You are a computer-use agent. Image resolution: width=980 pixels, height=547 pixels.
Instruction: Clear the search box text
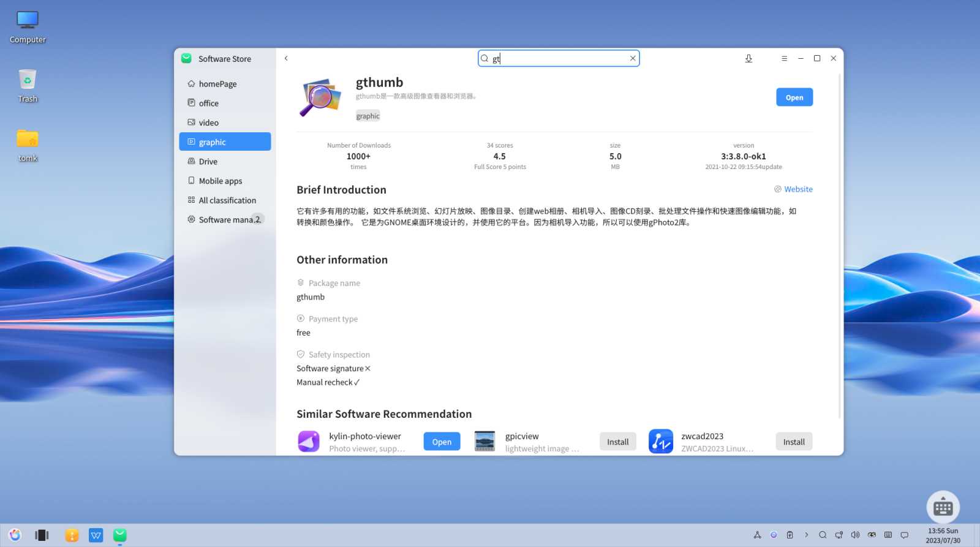pyautogui.click(x=633, y=58)
